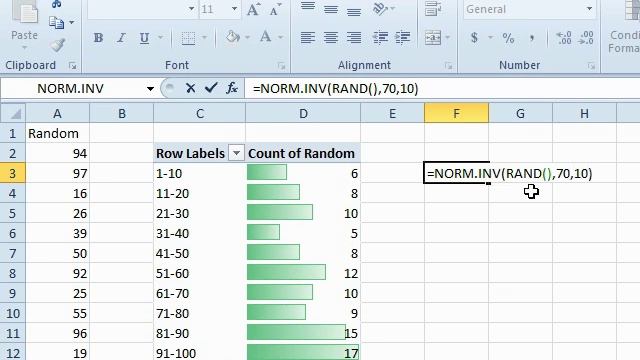Apply font color button
640x360 pixels.
(266, 37)
